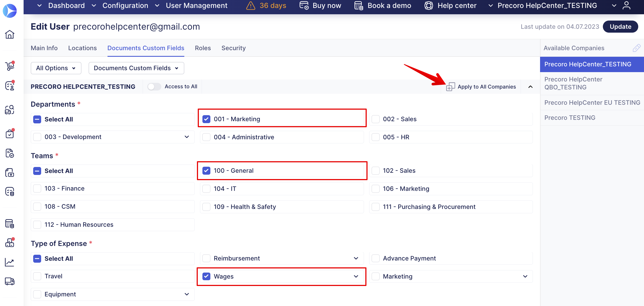Open the stacked boxes sidebar icon
The height and width of the screenshot is (306, 644).
point(10,243)
